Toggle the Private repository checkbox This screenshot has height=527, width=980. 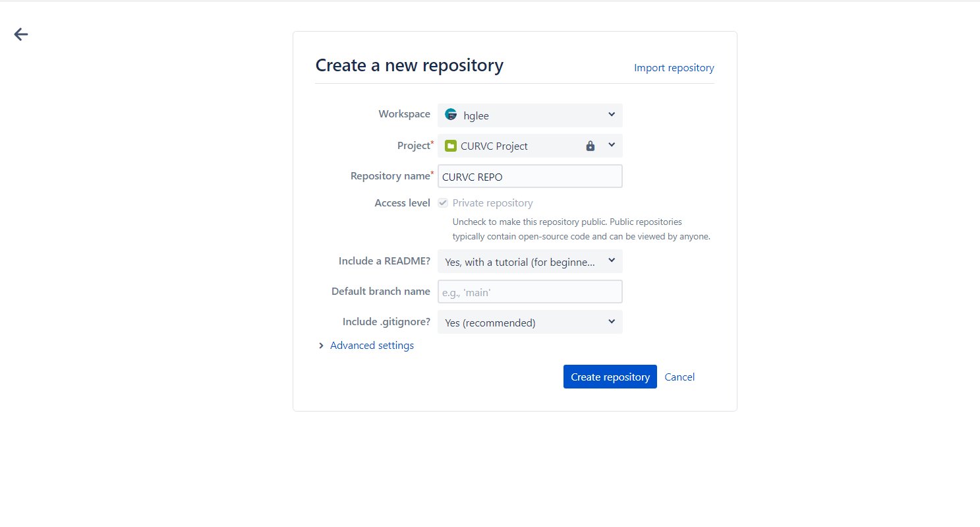click(x=443, y=203)
